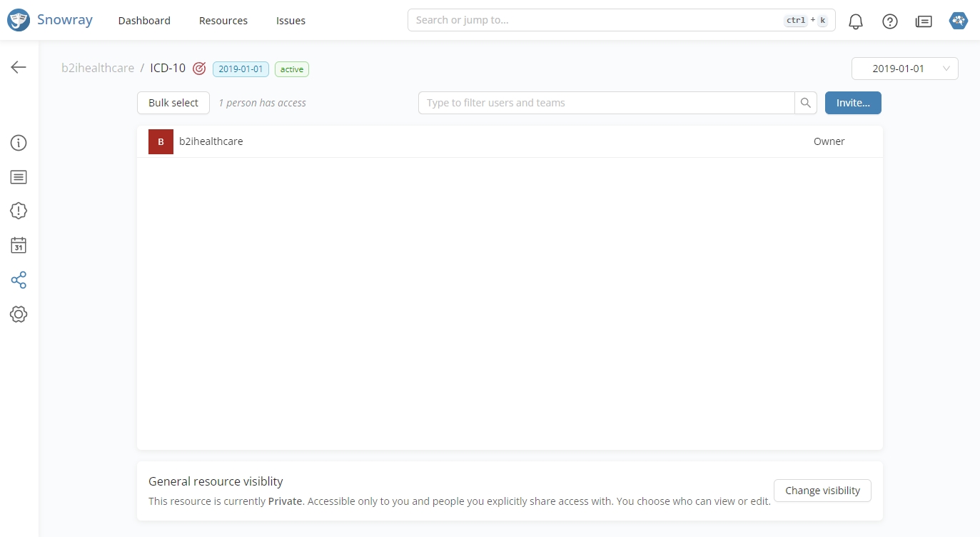Click the back arrow in sidebar
The width and height of the screenshot is (980, 537).
coord(19,67)
